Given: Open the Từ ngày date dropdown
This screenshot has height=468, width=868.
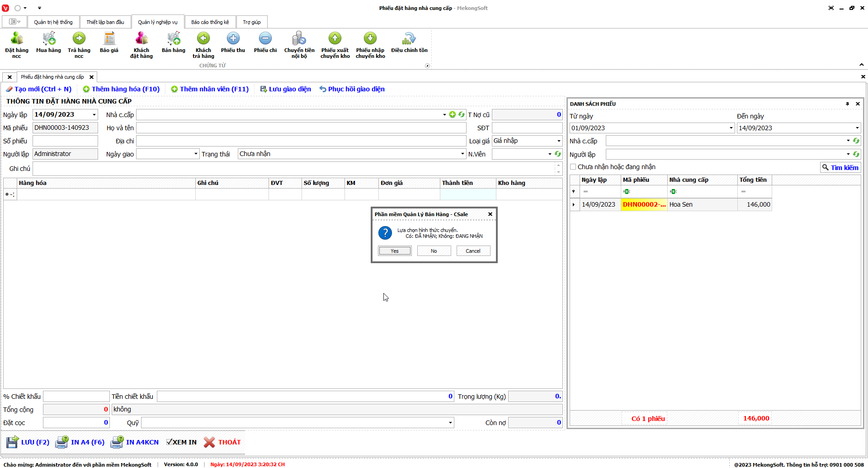Looking at the screenshot, I should pyautogui.click(x=731, y=128).
